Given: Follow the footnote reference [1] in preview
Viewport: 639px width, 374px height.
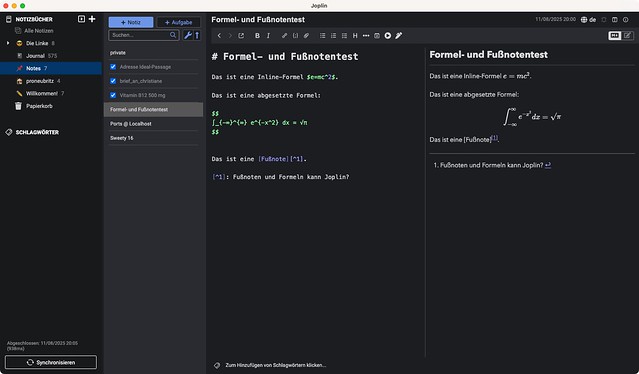Looking at the screenshot, I should [x=494, y=138].
